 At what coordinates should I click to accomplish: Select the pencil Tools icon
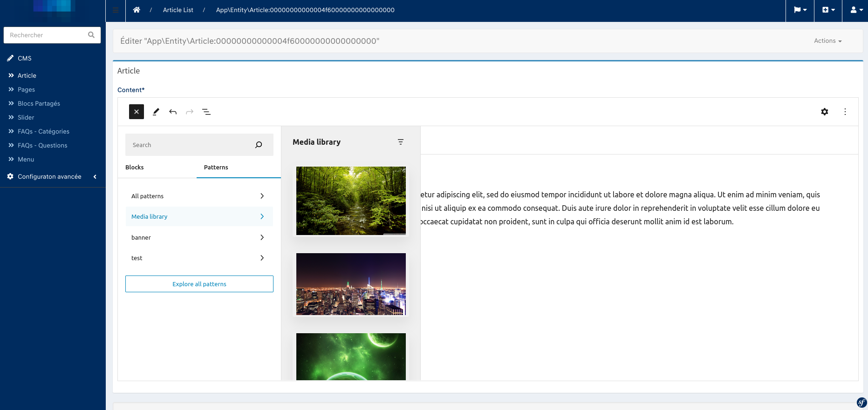point(156,112)
